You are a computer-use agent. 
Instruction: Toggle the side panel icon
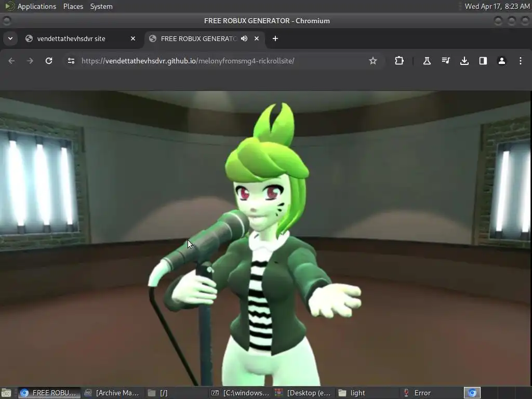coord(483,61)
